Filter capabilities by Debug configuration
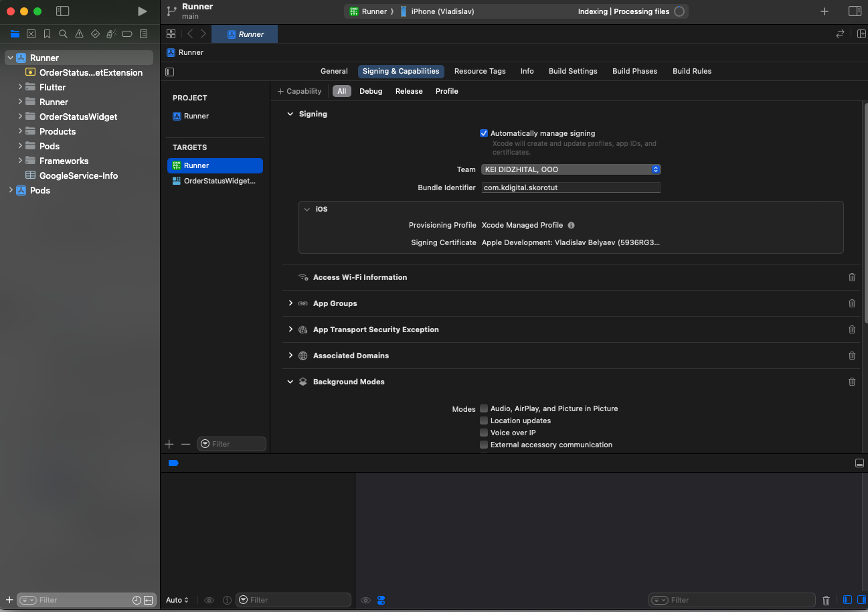Image resolution: width=868 pixels, height=612 pixels. 371,91
